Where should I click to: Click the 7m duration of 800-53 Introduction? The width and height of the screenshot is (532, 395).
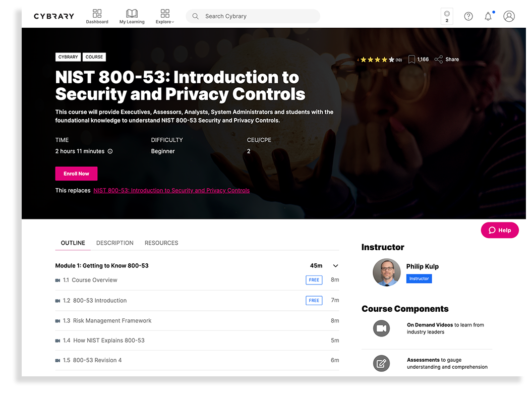(335, 300)
